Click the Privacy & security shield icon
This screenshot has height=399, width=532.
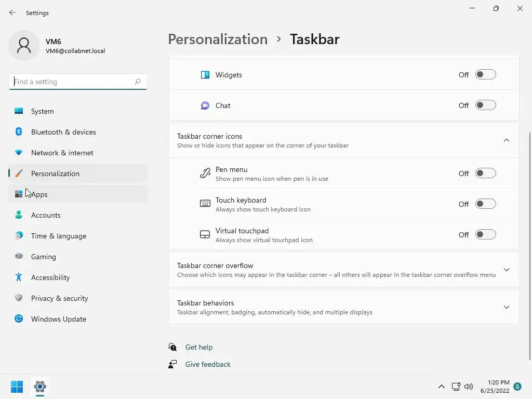tap(19, 298)
